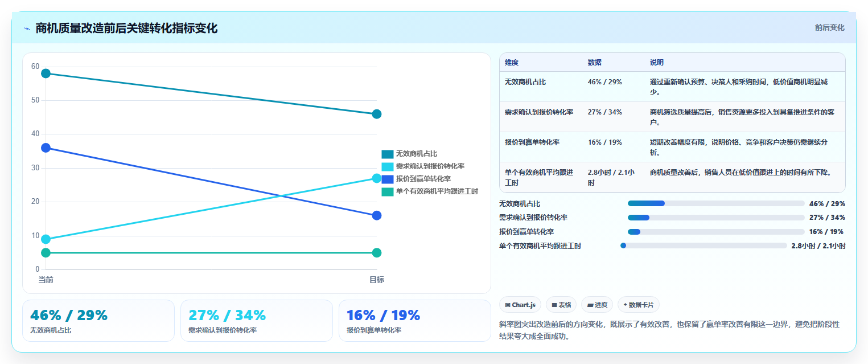
Task: Open the 16% / 19% stat card
Action: (x=415, y=321)
